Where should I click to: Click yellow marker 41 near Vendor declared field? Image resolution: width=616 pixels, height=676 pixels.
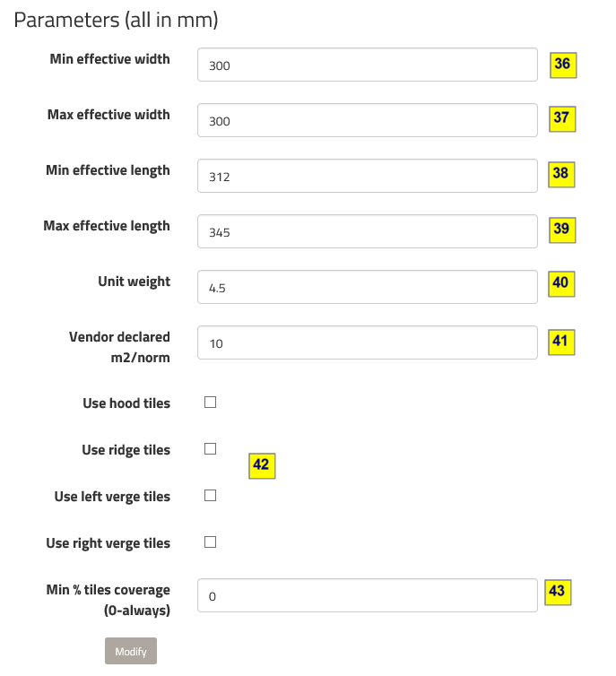[x=561, y=342]
